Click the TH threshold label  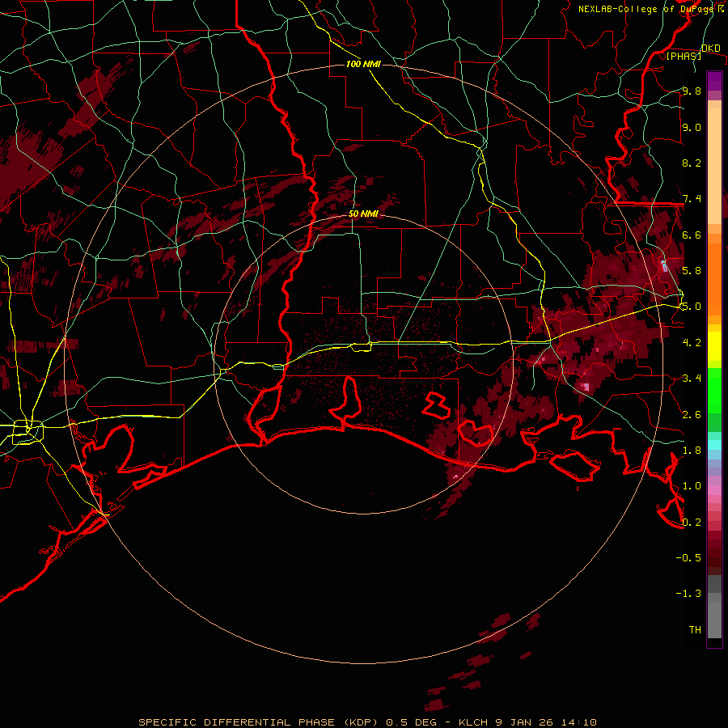click(695, 630)
